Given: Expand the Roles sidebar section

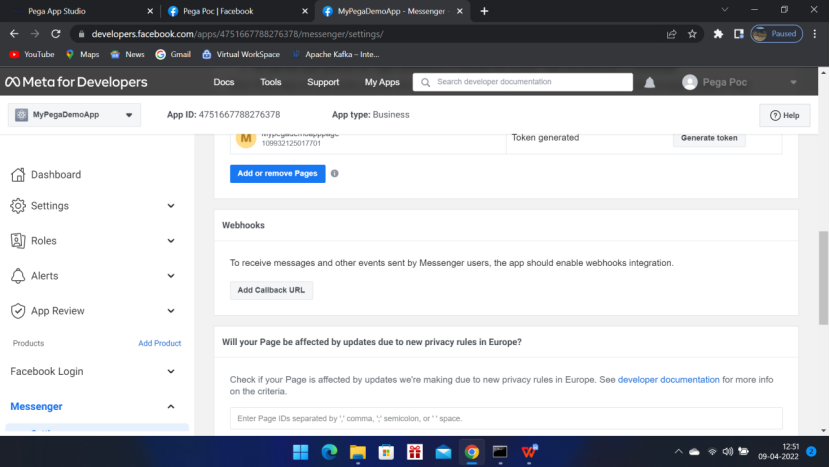Looking at the screenshot, I should point(171,240).
